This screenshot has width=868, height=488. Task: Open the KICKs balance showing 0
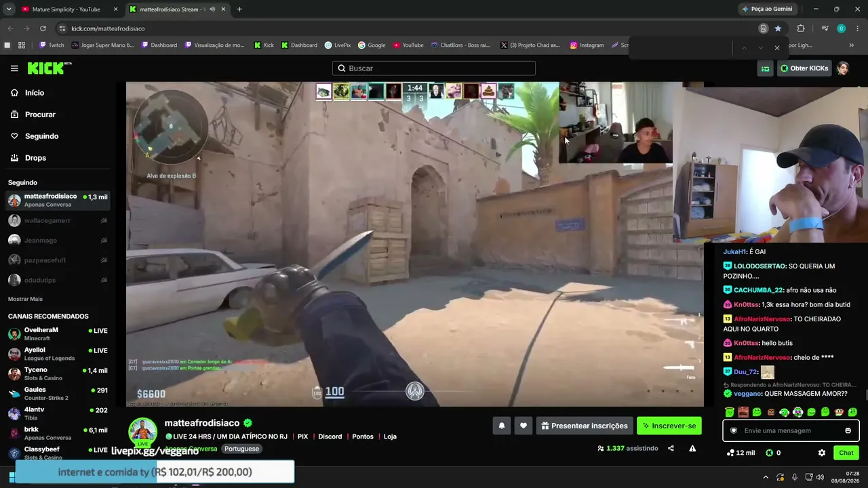(x=773, y=453)
